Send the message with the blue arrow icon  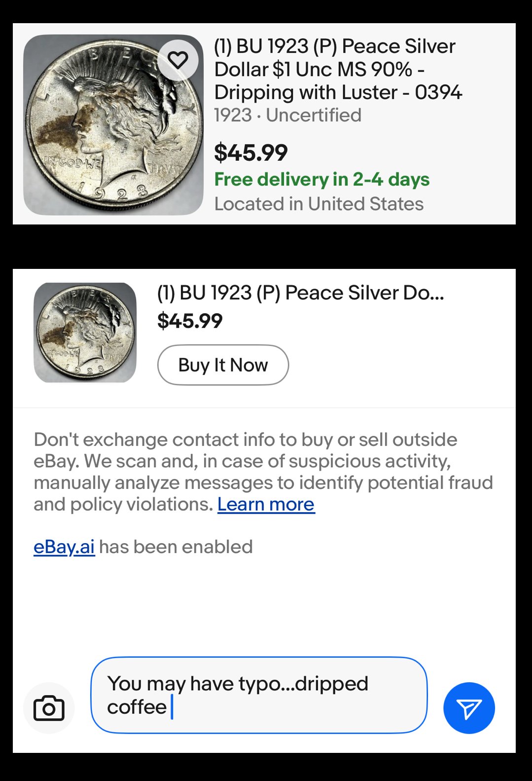(469, 708)
